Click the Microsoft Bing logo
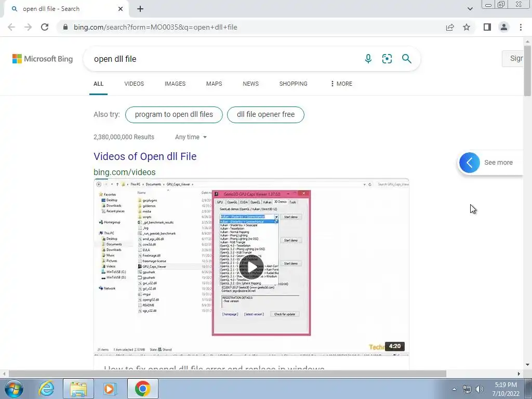The image size is (532, 399). pyautogui.click(x=43, y=59)
